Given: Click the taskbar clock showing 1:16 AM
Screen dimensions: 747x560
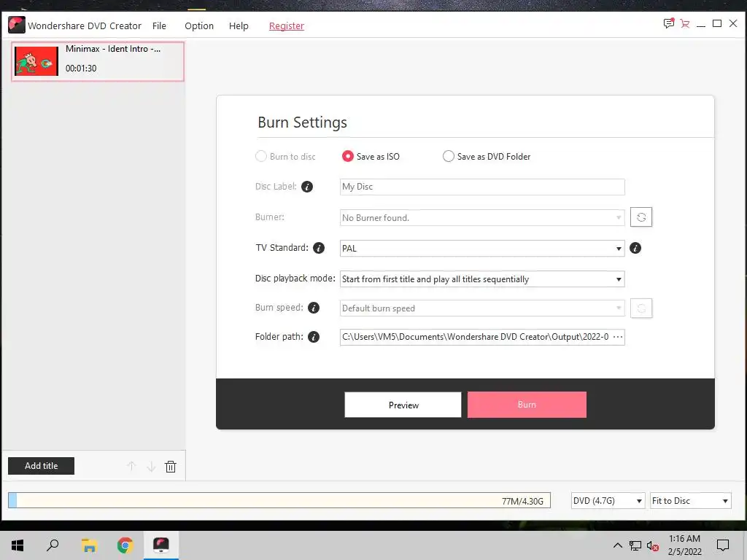Looking at the screenshot, I should point(684,545).
